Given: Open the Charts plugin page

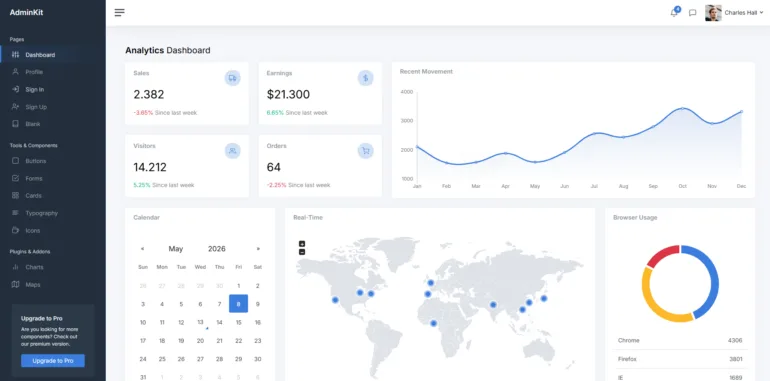Looking at the screenshot, I should (x=53, y=267).
